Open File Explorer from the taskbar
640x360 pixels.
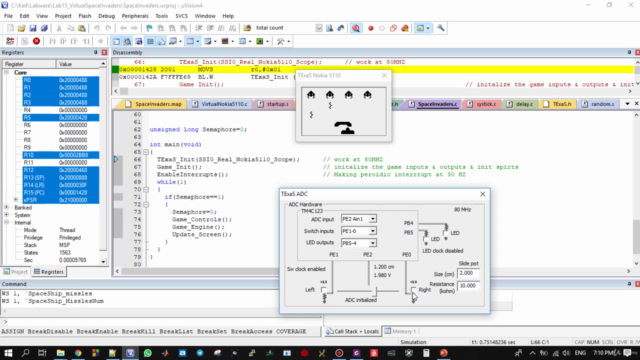(x=60, y=353)
